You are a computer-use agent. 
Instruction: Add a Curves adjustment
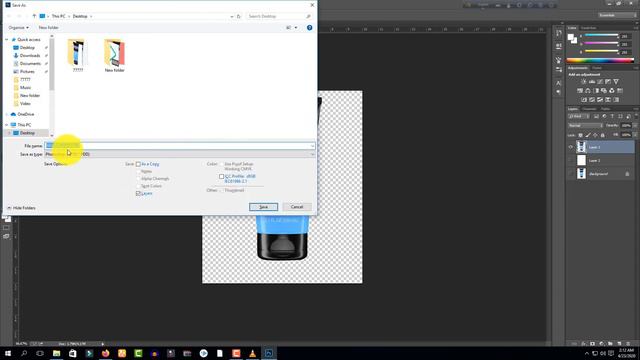600,82
